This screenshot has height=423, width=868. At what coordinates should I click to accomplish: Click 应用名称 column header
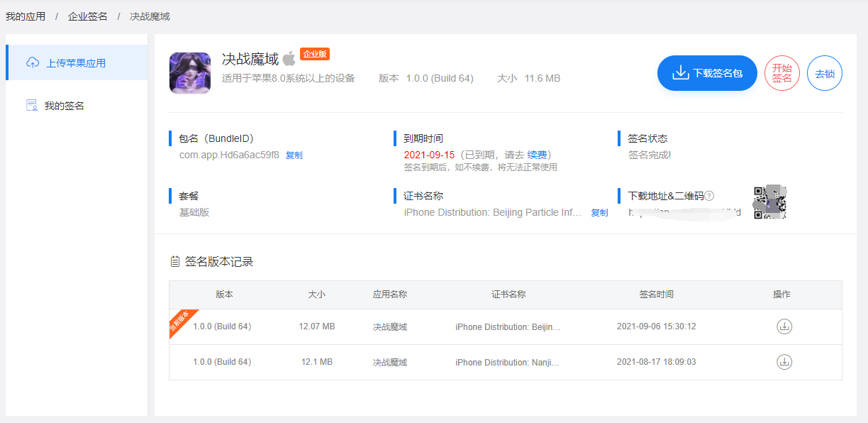click(390, 294)
